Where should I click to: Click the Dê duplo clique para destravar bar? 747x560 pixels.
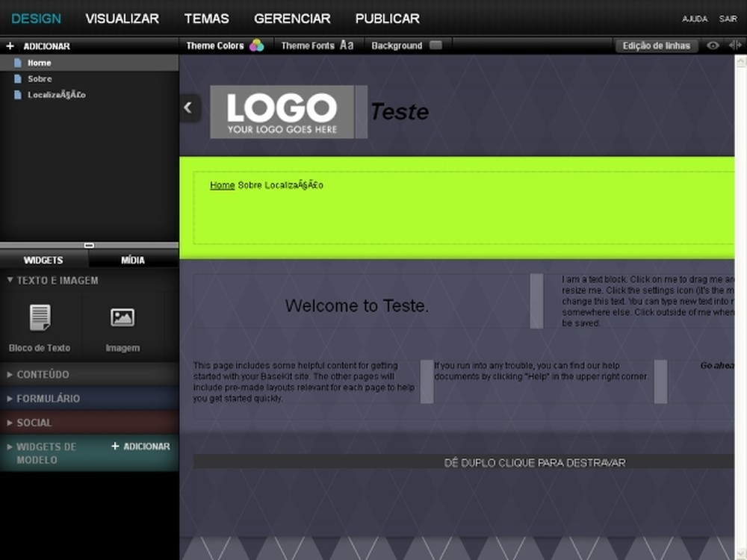[x=464, y=462]
